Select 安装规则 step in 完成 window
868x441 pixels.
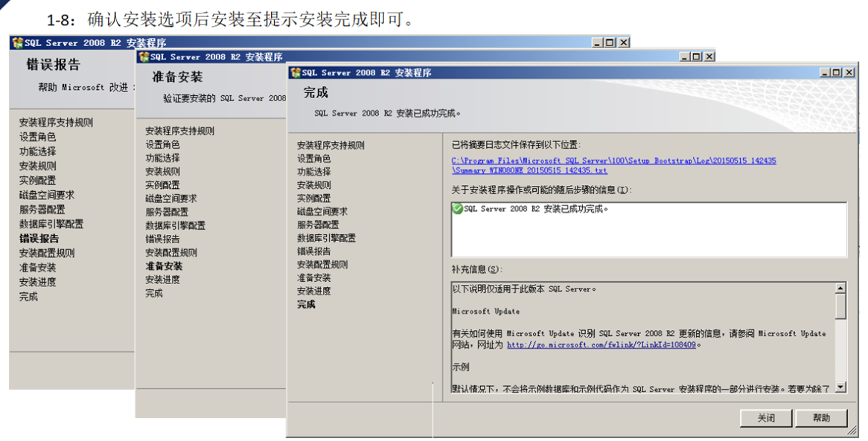[314, 185]
